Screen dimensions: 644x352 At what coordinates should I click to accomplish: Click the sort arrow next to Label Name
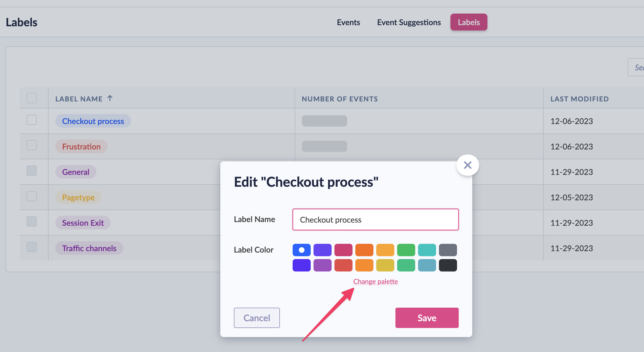[x=110, y=98]
